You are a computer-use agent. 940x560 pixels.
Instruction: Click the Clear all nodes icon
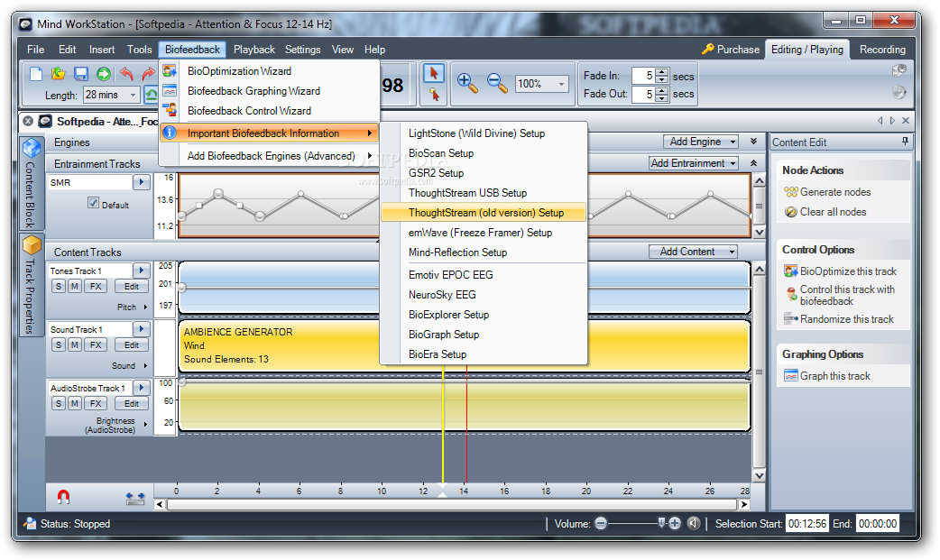click(x=791, y=212)
